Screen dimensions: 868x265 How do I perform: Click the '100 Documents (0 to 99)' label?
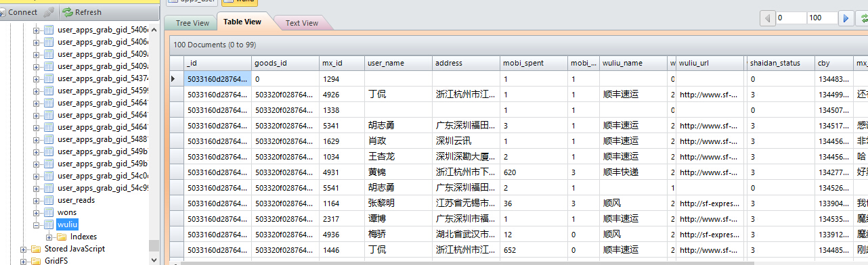(x=215, y=45)
